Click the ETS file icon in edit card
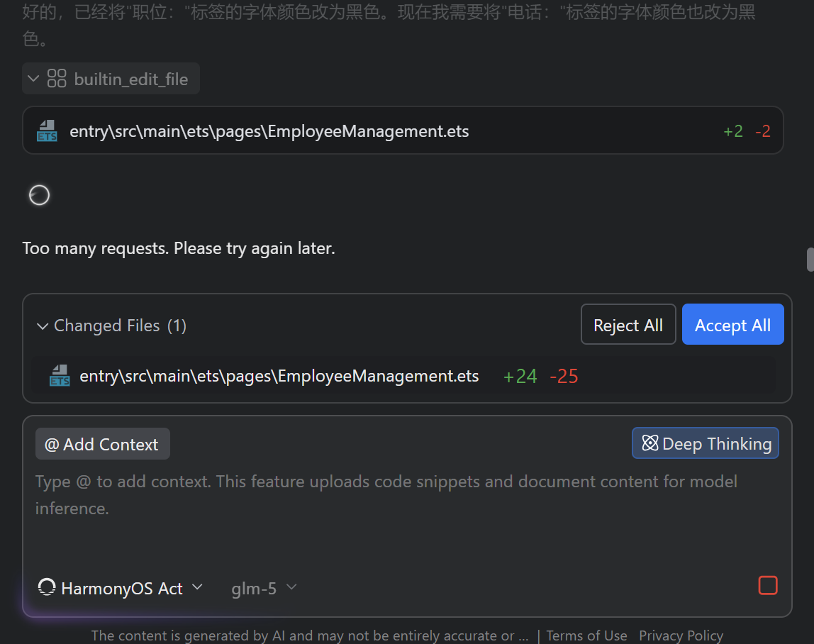Screen dimensions: 814x644 [47, 131]
